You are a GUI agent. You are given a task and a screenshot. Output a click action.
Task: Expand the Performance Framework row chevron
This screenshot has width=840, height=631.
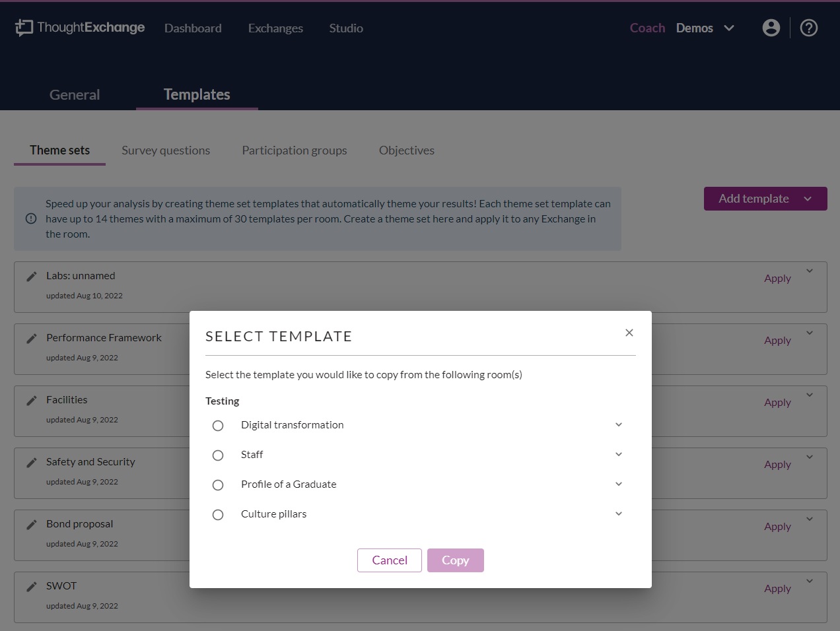click(810, 333)
